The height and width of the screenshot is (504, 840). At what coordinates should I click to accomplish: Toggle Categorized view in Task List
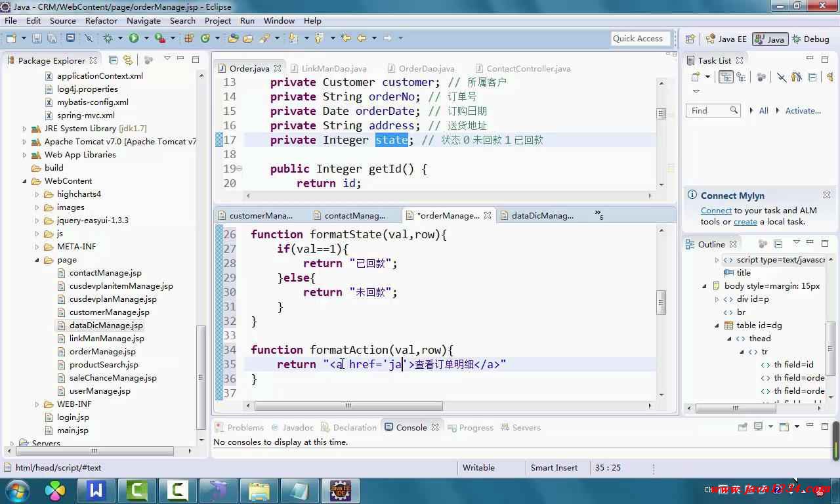726,77
